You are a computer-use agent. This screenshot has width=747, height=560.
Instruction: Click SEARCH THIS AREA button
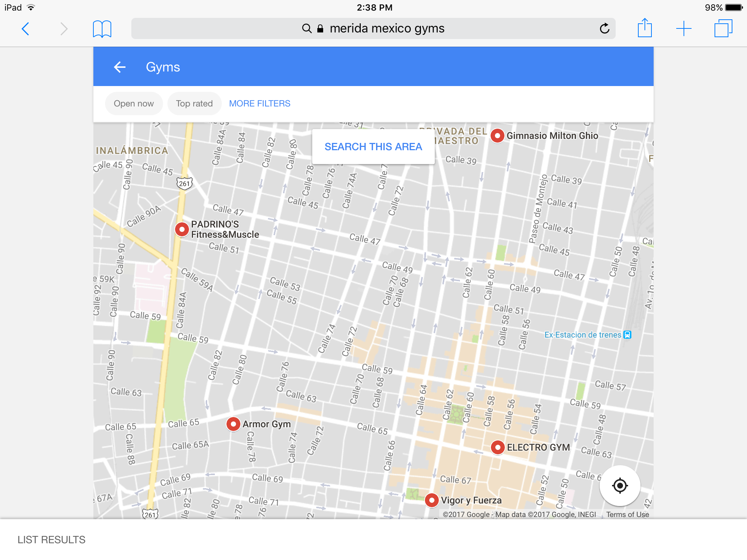373,147
